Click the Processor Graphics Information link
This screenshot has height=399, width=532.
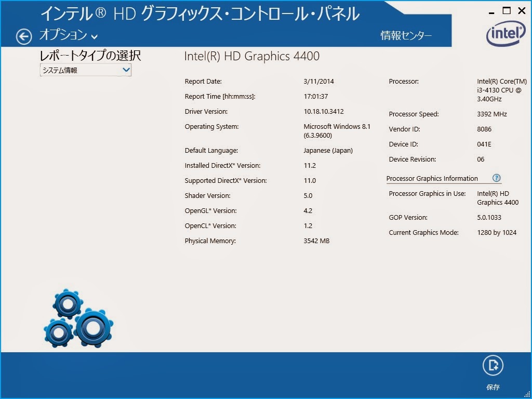pos(432,178)
